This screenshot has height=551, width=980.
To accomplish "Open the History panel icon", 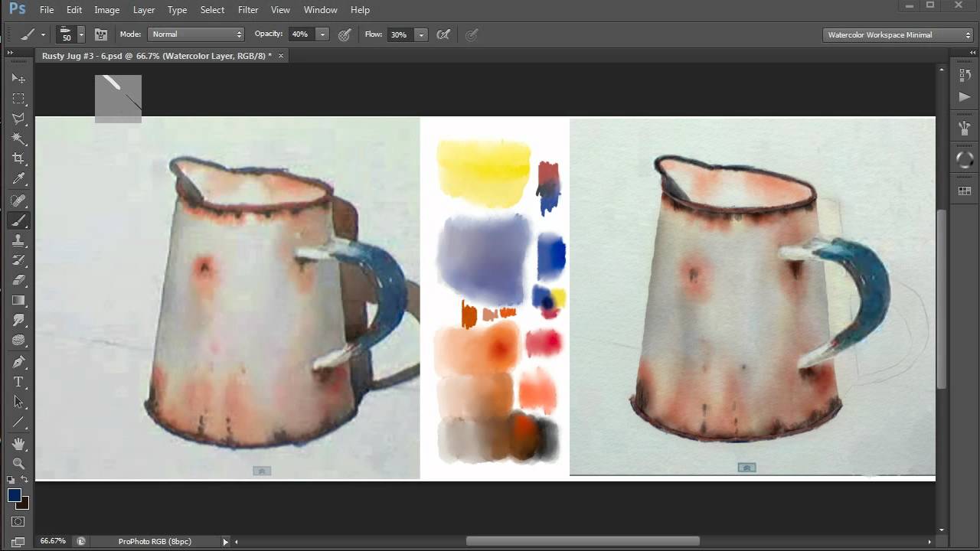I will (x=965, y=75).
